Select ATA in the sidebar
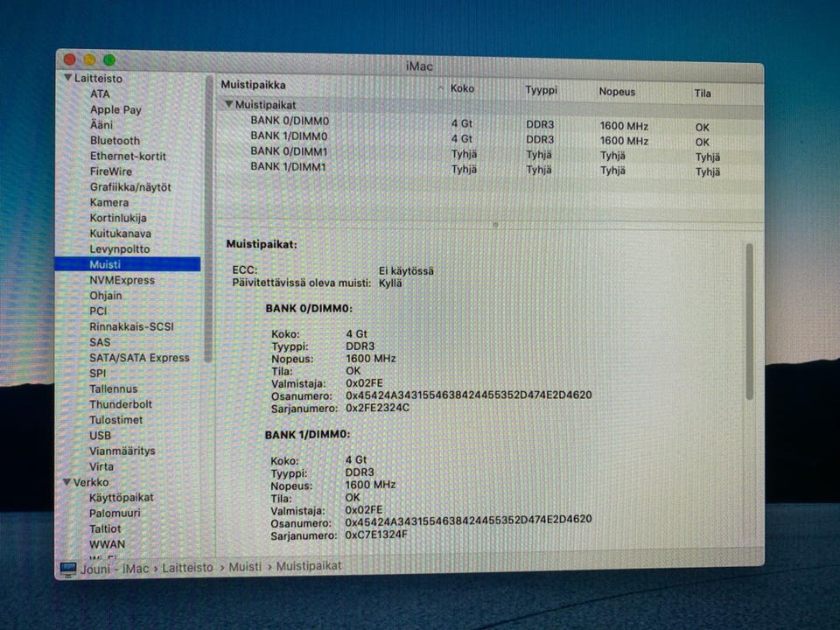The width and height of the screenshot is (840, 630). tap(100, 94)
